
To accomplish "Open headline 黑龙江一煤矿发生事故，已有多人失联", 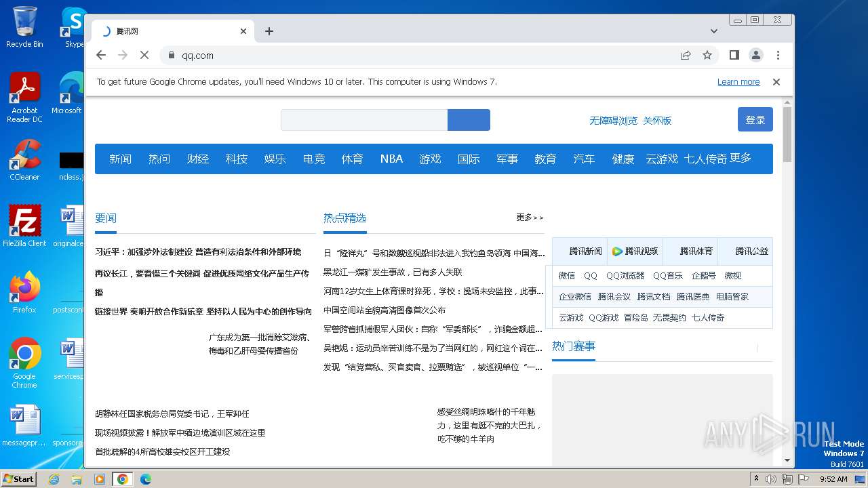I will coord(393,272).
